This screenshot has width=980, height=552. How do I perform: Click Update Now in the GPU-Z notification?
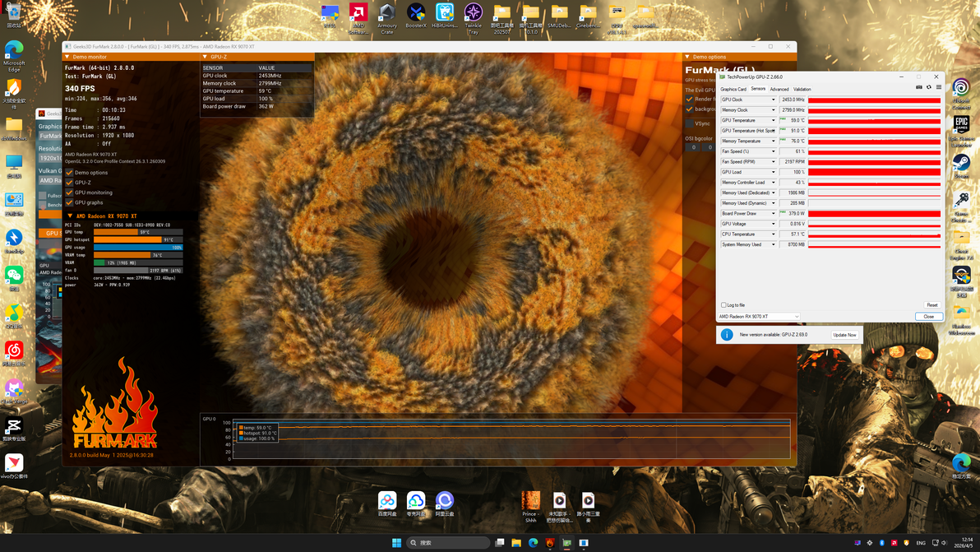point(844,335)
